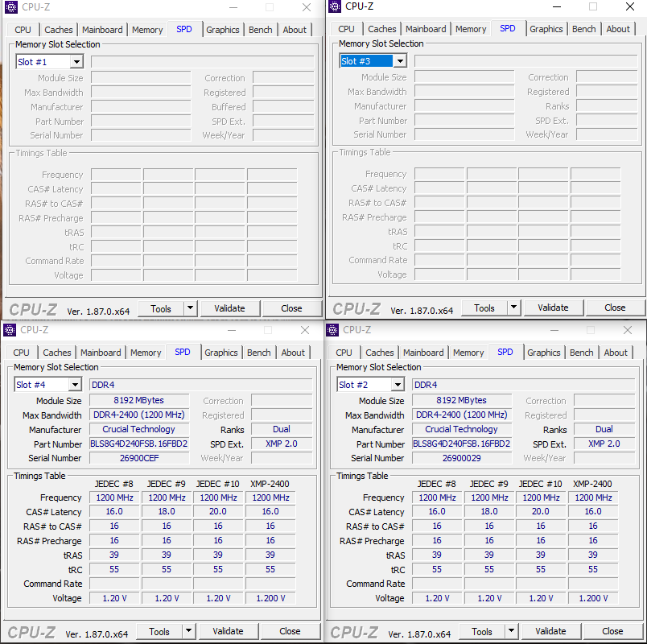Select Graphics tab in Slot #3 window
This screenshot has height=644, width=647.
coord(546,29)
